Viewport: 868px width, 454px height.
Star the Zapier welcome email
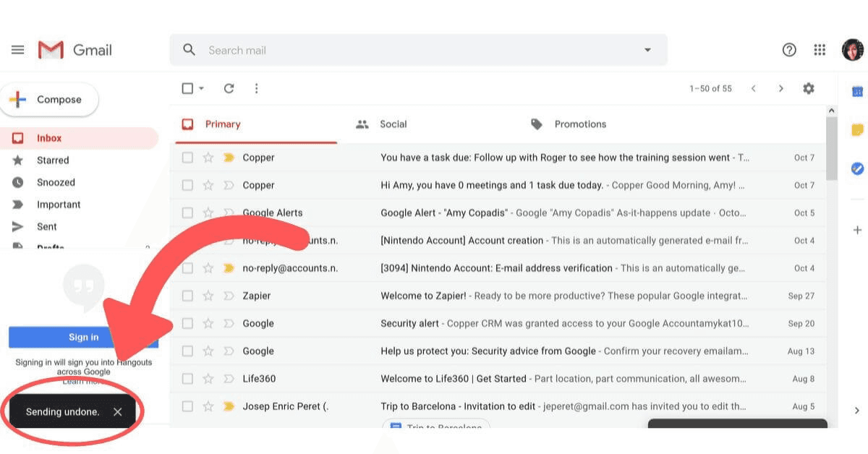[208, 296]
